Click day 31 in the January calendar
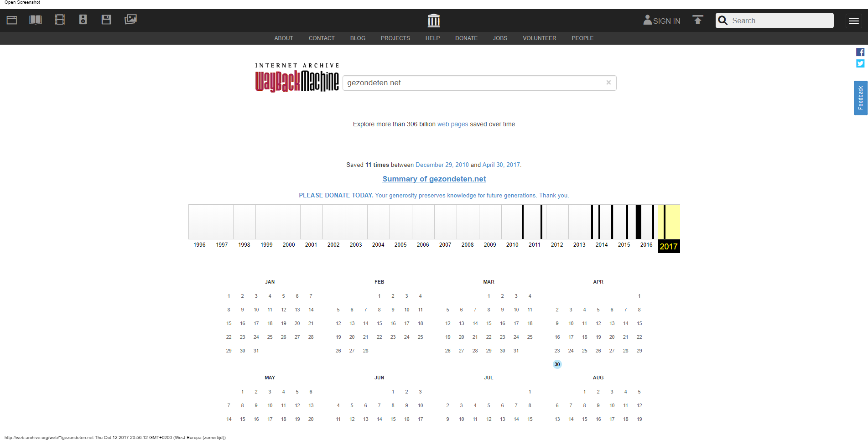Image resolution: width=868 pixels, height=440 pixels. (x=256, y=351)
